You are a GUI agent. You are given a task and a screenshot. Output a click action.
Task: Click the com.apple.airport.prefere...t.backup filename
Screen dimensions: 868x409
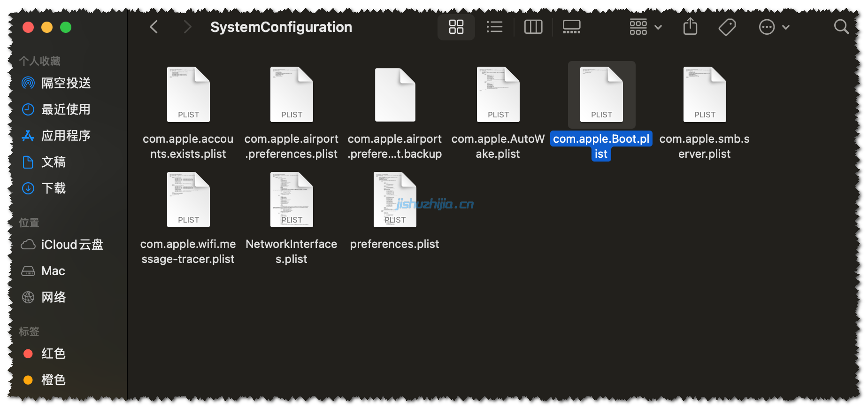tap(395, 147)
